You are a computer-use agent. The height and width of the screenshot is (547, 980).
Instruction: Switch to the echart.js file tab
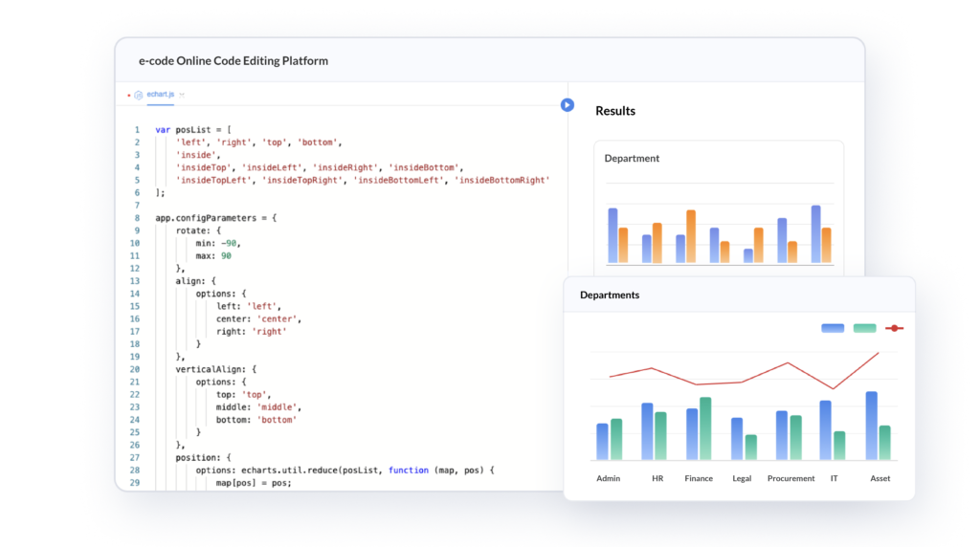click(159, 96)
